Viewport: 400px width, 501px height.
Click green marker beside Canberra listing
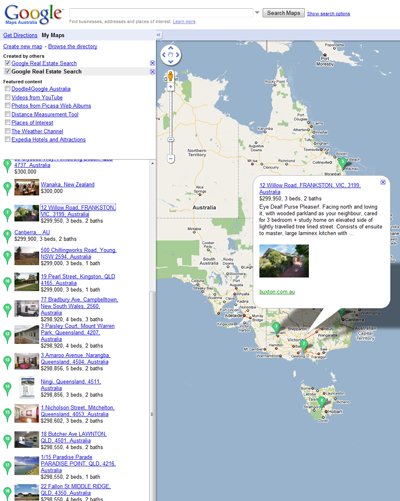(7, 236)
